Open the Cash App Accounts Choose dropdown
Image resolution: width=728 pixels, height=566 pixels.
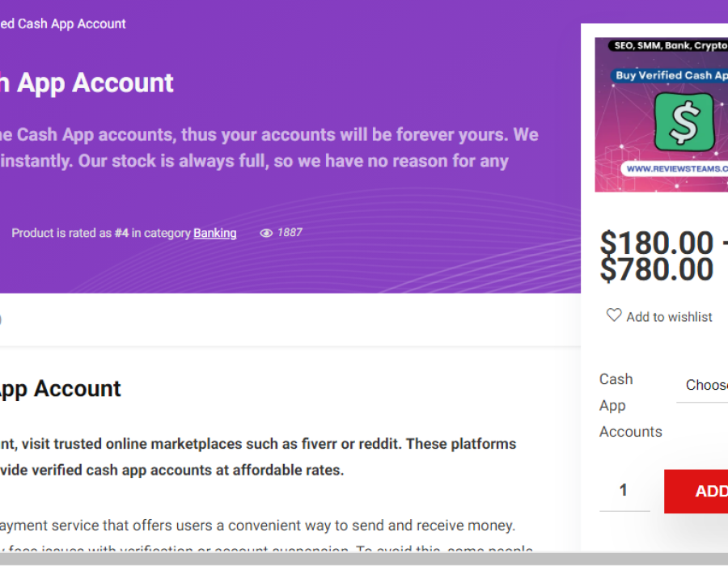704,385
